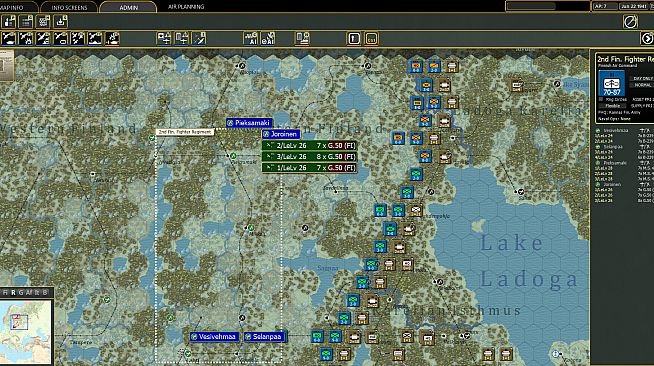The image size is (654, 366).
Task: Select the naval air mission icon, first in row
Action: [x=9, y=39]
